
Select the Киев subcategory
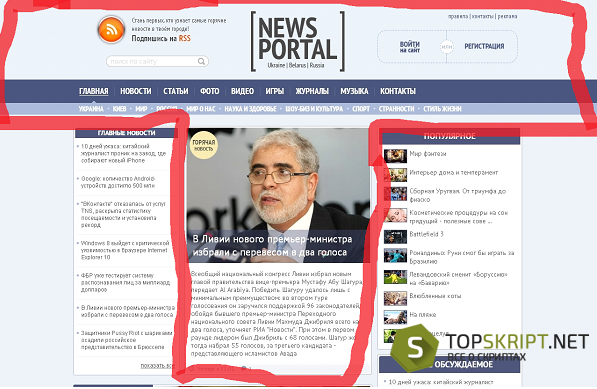pyautogui.click(x=119, y=109)
